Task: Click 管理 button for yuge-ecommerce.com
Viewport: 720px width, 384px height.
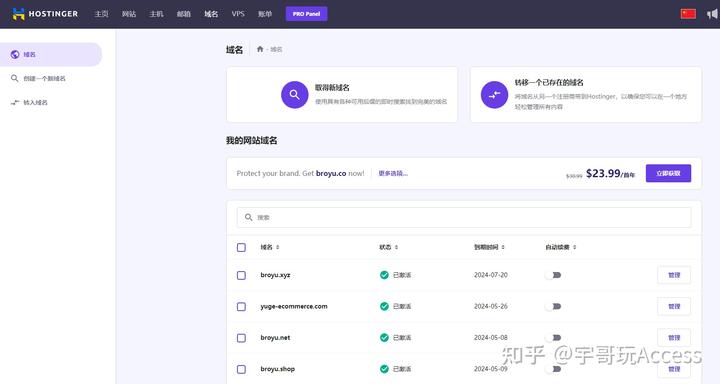Action: coord(674,306)
